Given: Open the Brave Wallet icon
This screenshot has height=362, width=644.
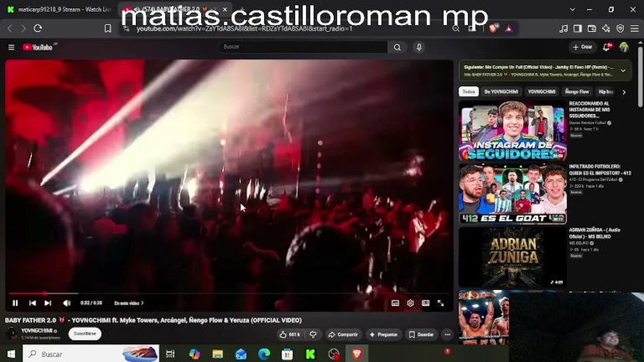Looking at the screenshot, I should 592,29.
